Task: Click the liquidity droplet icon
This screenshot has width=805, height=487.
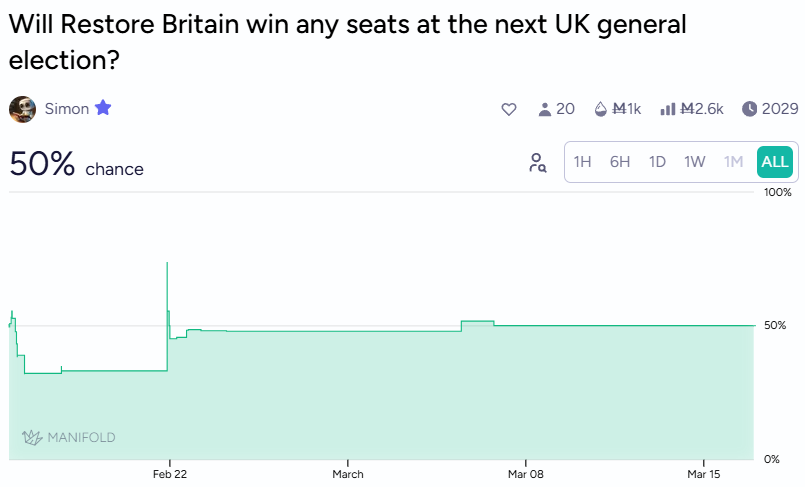Action: (600, 109)
